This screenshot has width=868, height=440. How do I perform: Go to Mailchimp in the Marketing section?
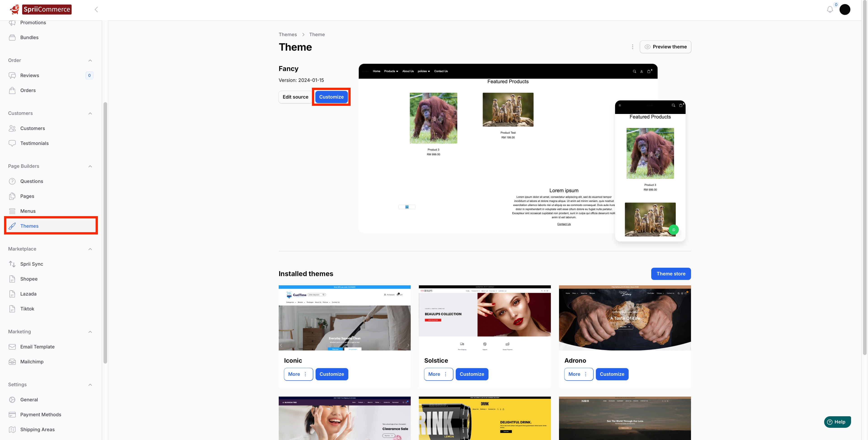tap(32, 362)
